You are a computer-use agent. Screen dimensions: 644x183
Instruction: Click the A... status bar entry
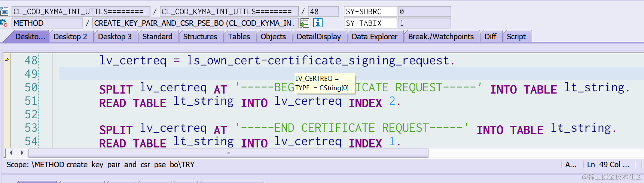coord(571,165)
